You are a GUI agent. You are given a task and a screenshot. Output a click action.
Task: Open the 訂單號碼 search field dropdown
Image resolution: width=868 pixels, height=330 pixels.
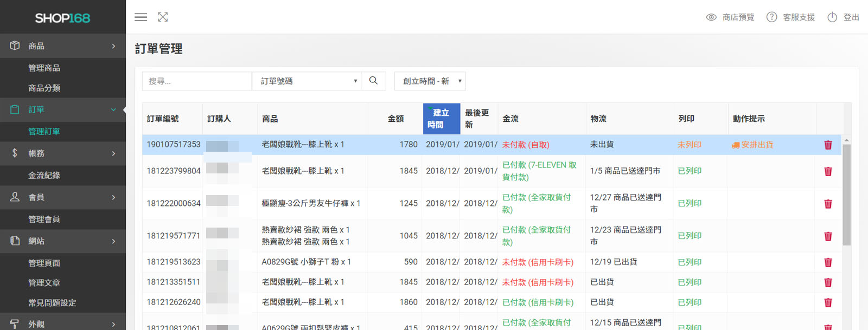coord(307,81)
